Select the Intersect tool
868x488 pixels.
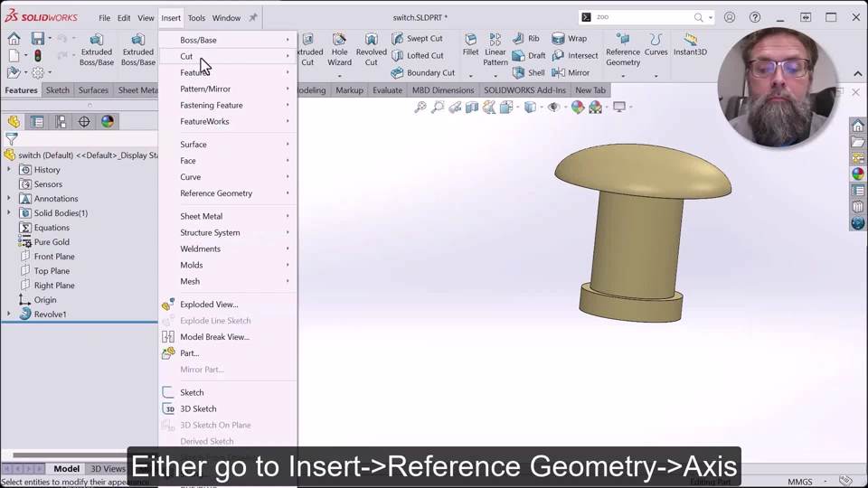(x=575, y=55)
